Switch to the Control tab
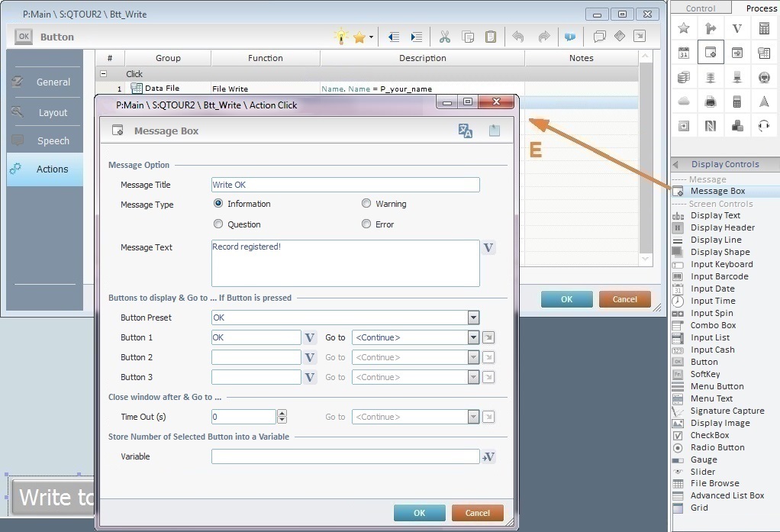 (700, 8)
